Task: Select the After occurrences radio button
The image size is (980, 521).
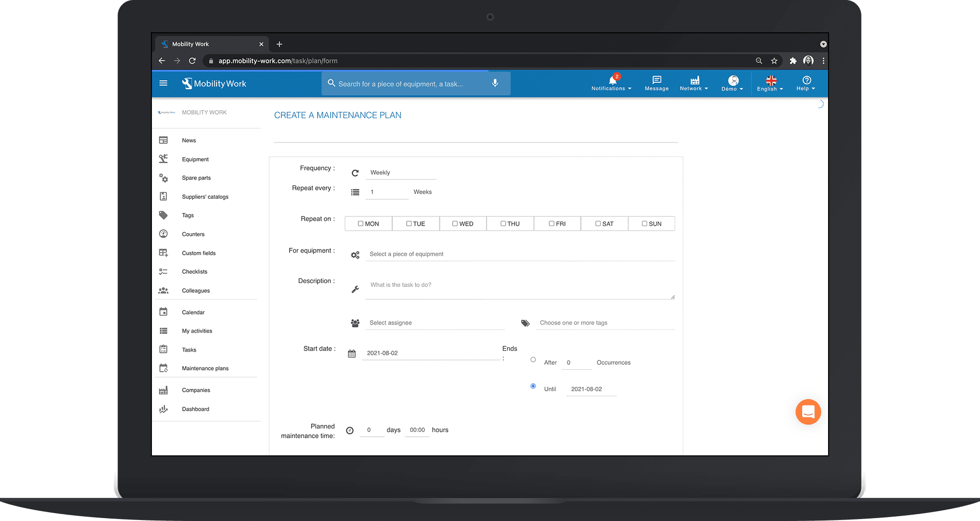Action: 533,359
